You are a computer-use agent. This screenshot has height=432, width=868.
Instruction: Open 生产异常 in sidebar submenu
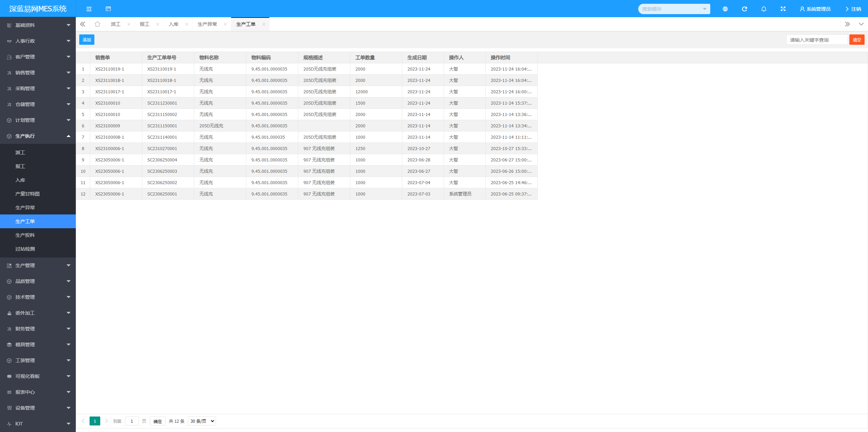click(x=38, y=208)
